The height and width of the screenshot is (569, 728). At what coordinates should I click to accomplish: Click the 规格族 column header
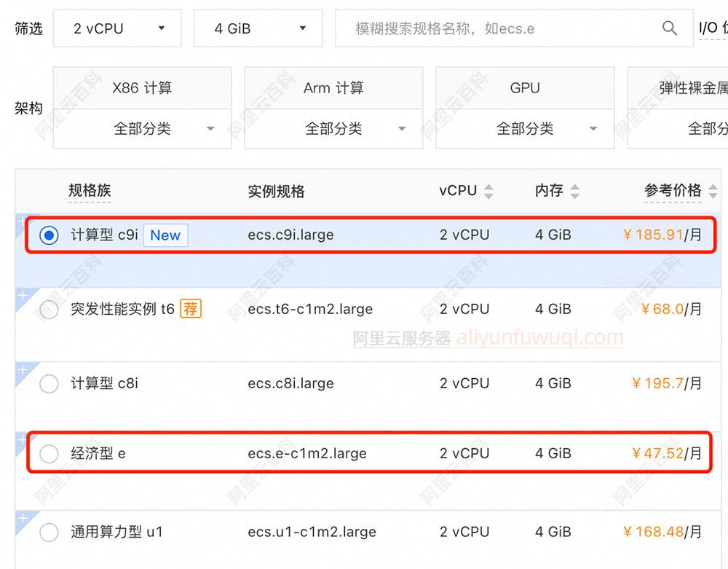(x=90, y=191)
